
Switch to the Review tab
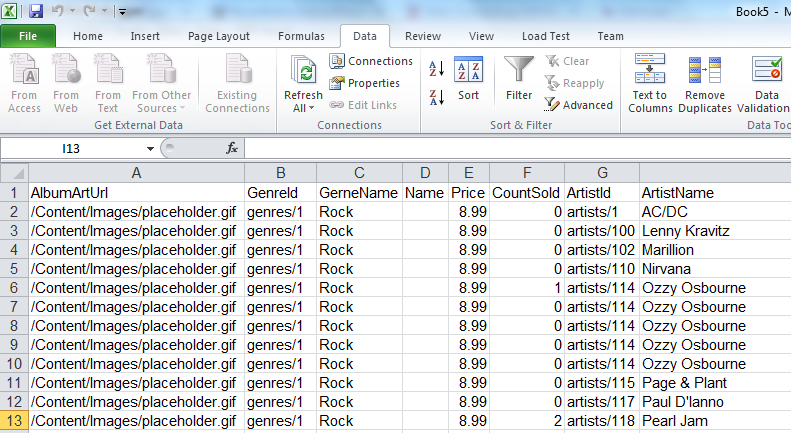coord(423,36)
